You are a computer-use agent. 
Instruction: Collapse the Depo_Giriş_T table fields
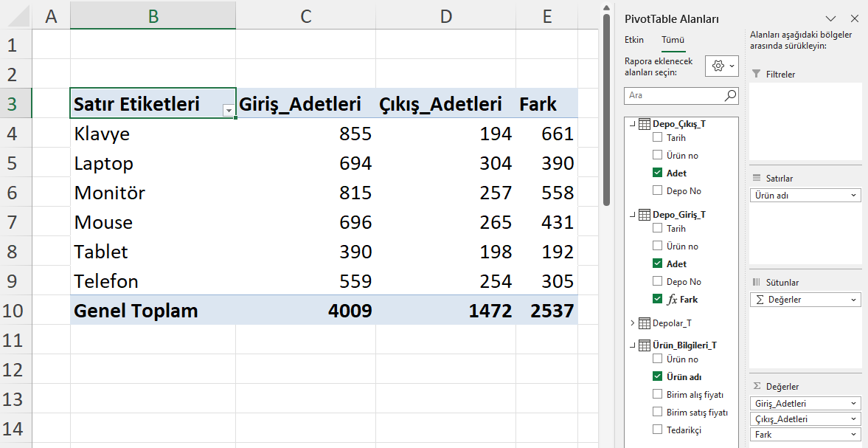pos(633,215)
